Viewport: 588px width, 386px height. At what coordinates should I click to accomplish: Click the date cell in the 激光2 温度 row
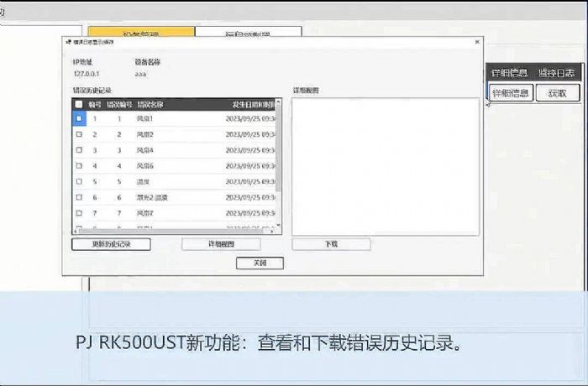tap(250, 197)
